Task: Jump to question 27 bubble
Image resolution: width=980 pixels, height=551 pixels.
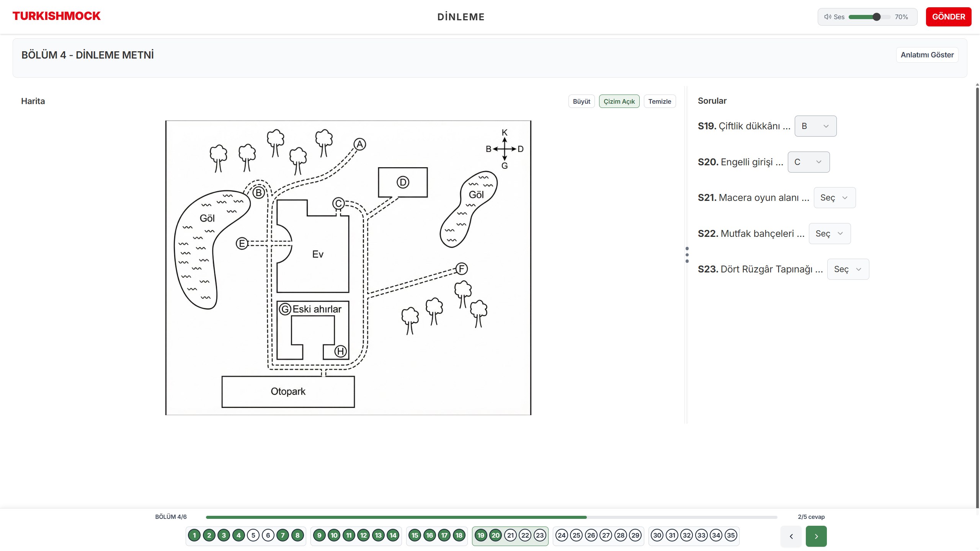Action: [x=606, y=535]
